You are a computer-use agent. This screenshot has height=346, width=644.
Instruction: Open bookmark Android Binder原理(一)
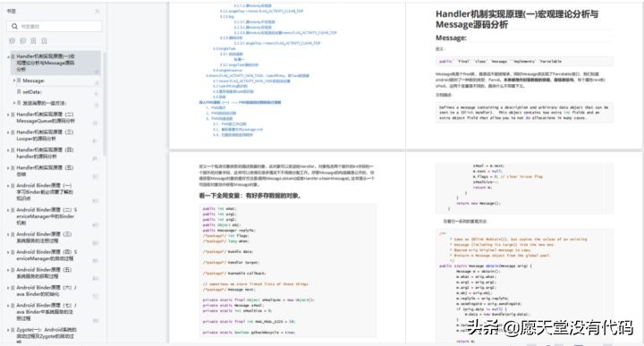pos(46,191)
